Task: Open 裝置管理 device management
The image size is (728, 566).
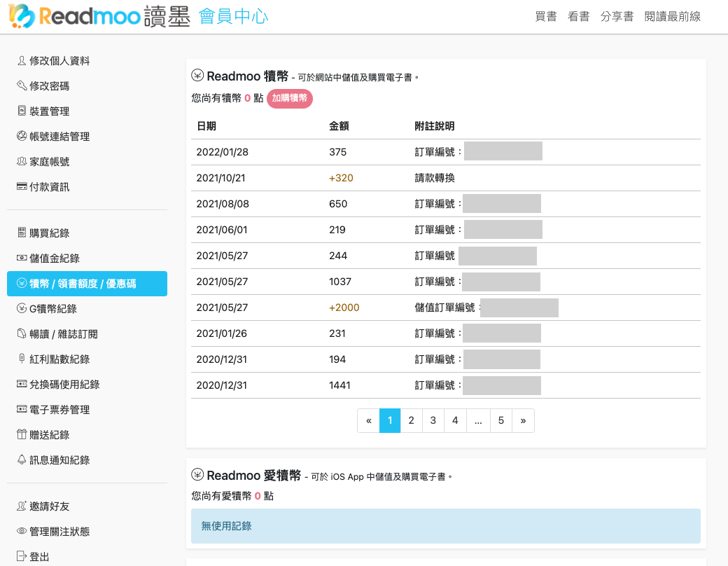Action: click(48, 111)
